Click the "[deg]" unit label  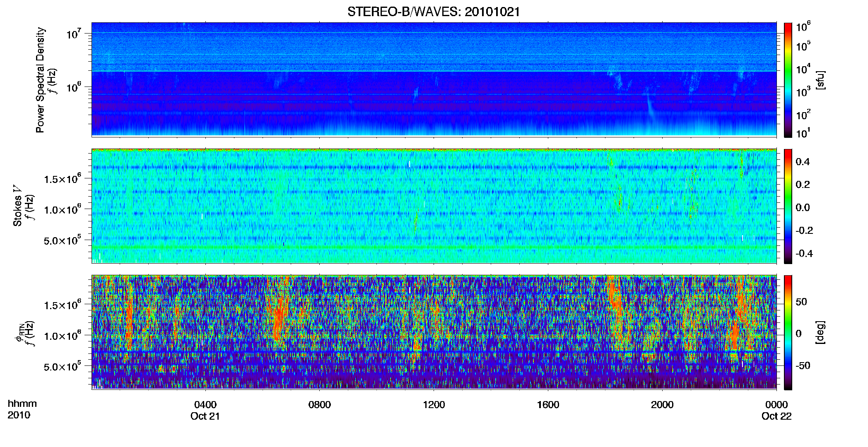coord(820,332)
